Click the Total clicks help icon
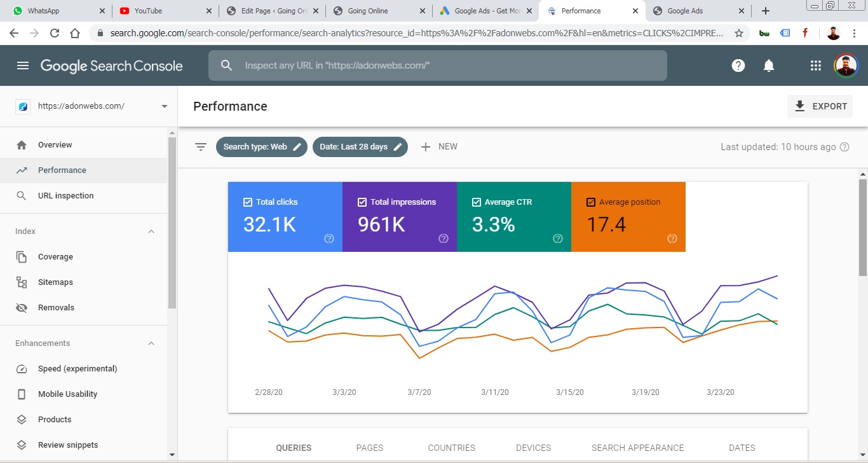 pos(329,238)
